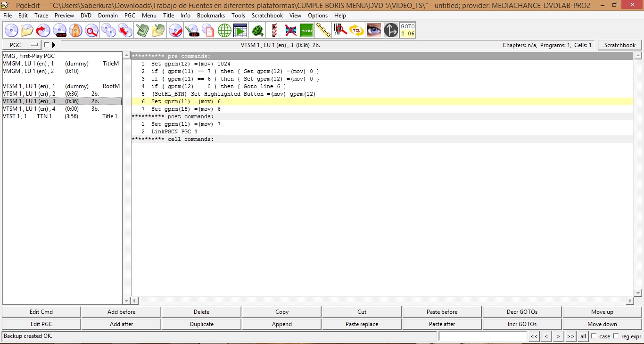Image resolution: width=644 pixels, height=344 pixels.
Task: Click the Open DVD folder icon
Action: 27,31
